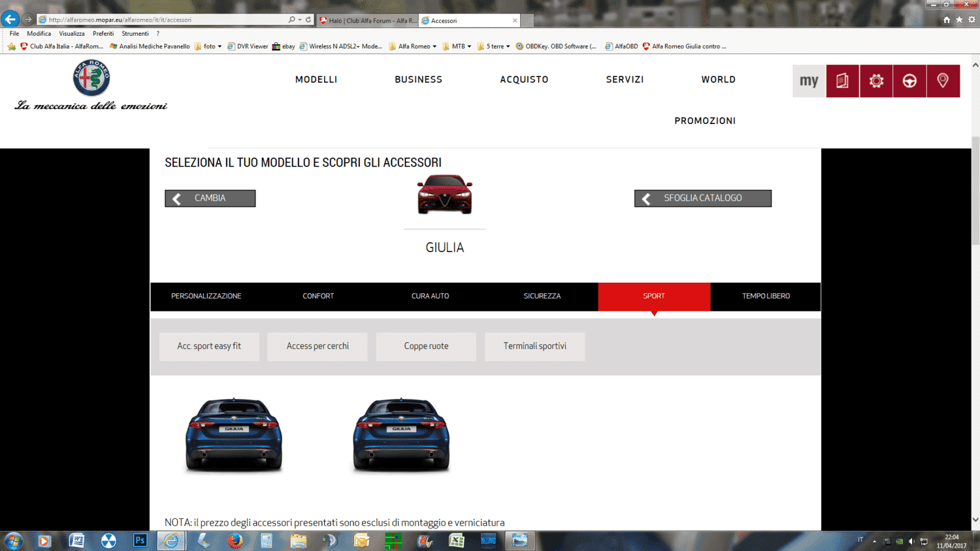Open the configurator gear icon in site header
The height and width of the screenshot is (551, 980).
(876, 81)
